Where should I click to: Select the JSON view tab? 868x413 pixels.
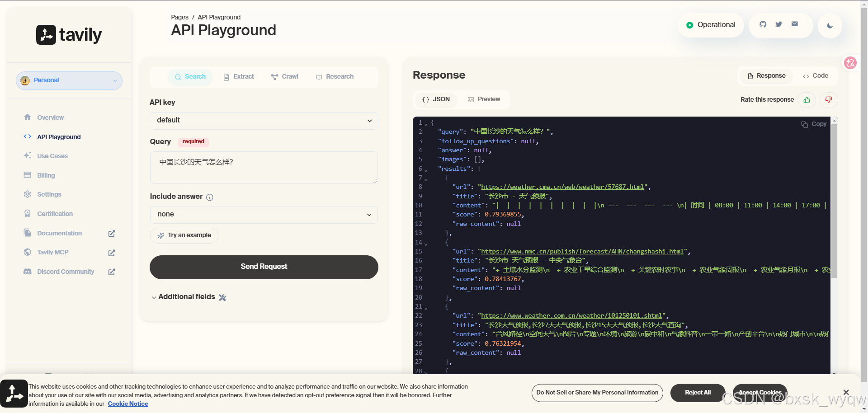click(x=436, y=99)
